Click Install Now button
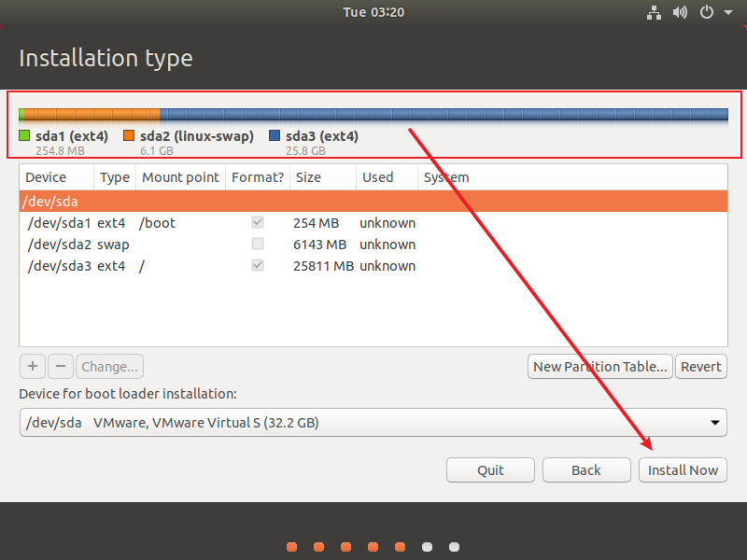 click(683, 470)
